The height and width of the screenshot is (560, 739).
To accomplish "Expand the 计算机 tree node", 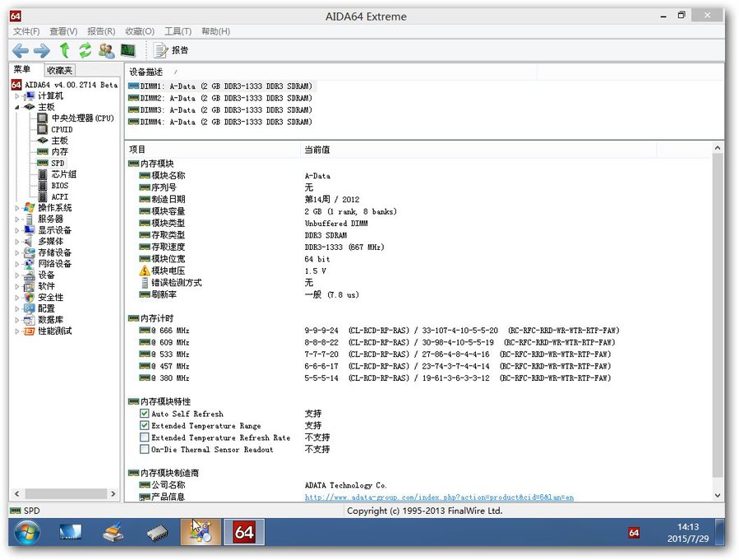I will click(17, 96).
